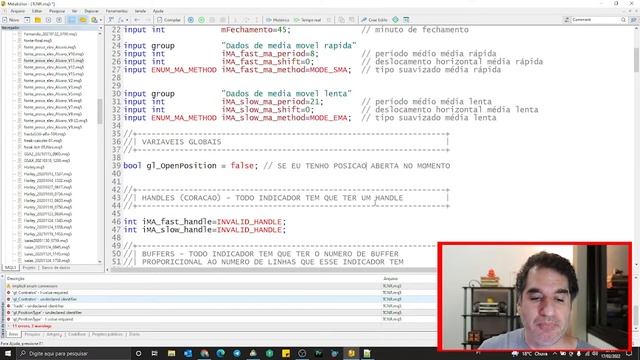
Task: Open the Pesquisar menu
Action: click(57, 11)
